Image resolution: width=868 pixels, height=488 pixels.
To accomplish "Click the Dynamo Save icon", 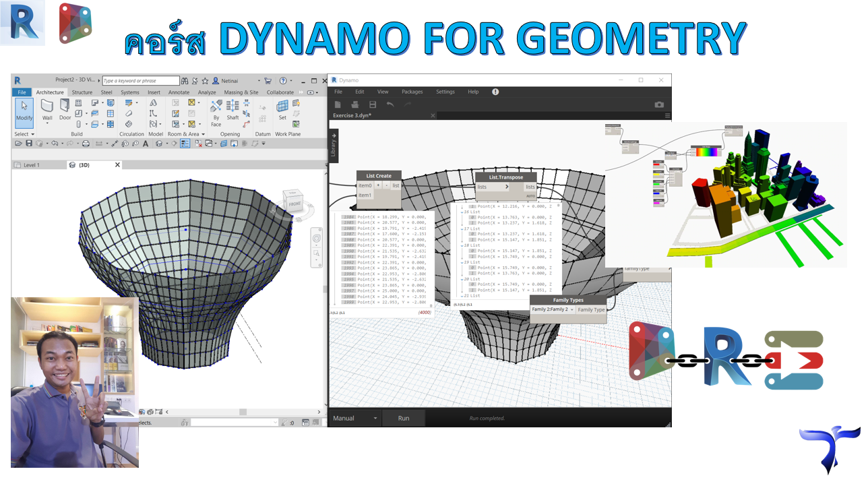I will tap(373, 104).
